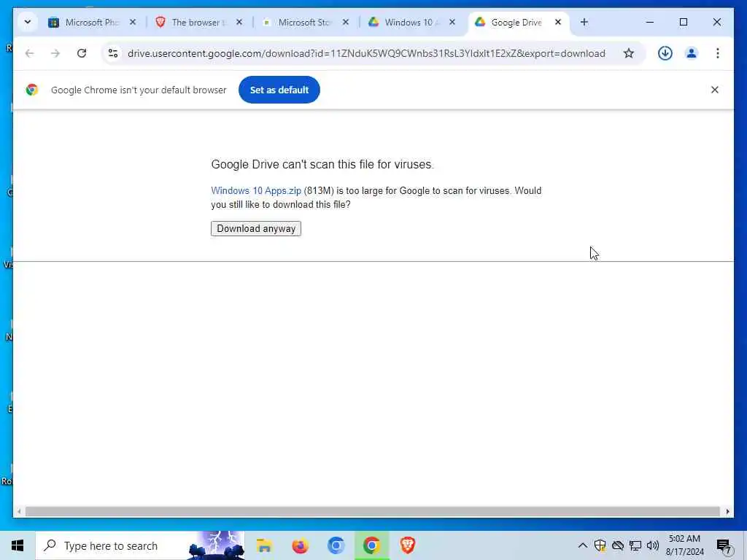
Task: Click the scrollbar right arrow
Action: click(x=727, y=511)
